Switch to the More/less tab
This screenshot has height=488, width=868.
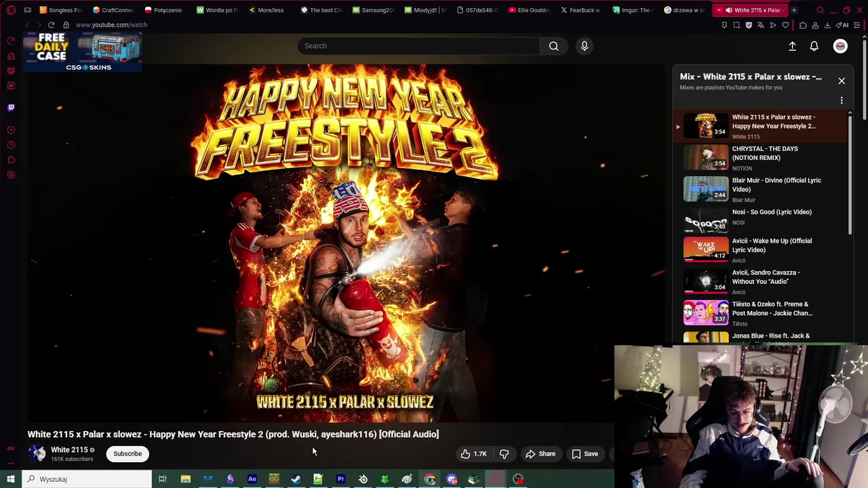(269, 10)
